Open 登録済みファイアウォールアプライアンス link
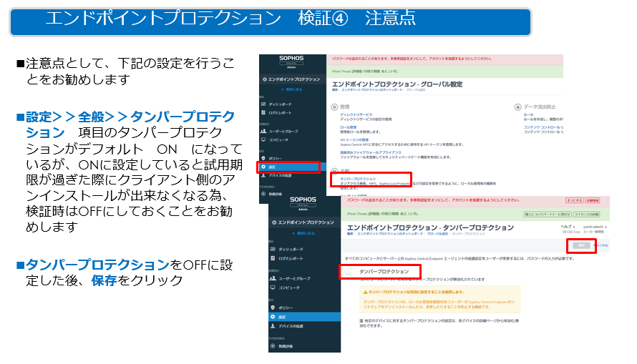The width and height of the screenshot is (637, 364). pyautogui.click(x=371, y=152)
